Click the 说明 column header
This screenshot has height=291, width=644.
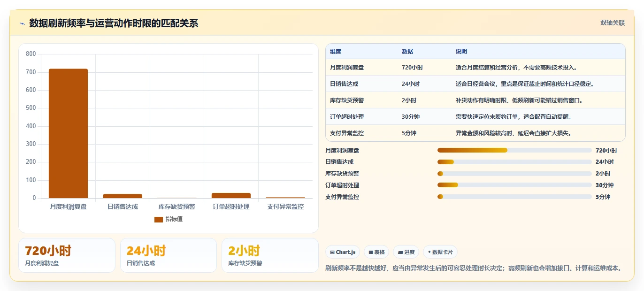(x=461, y=52)
